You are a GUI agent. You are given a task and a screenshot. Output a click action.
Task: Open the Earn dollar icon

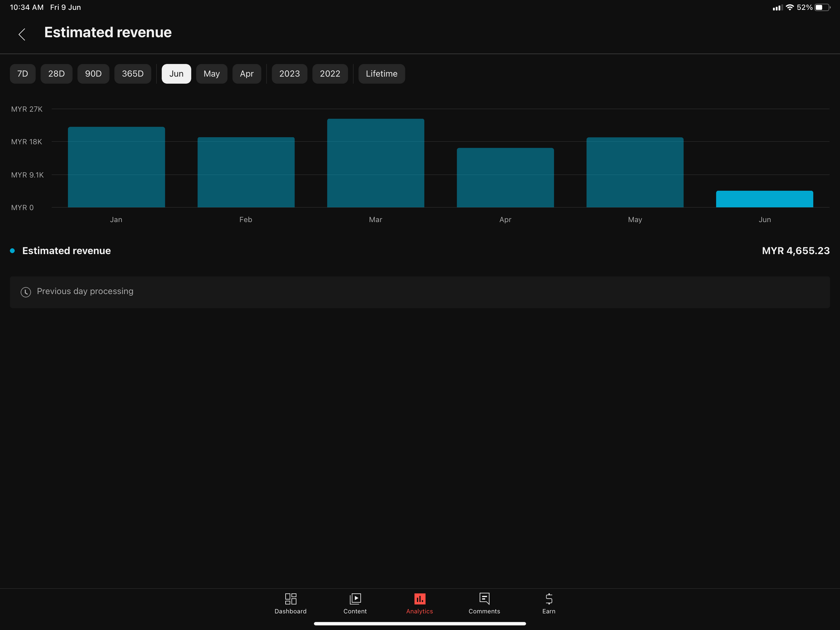549,599
